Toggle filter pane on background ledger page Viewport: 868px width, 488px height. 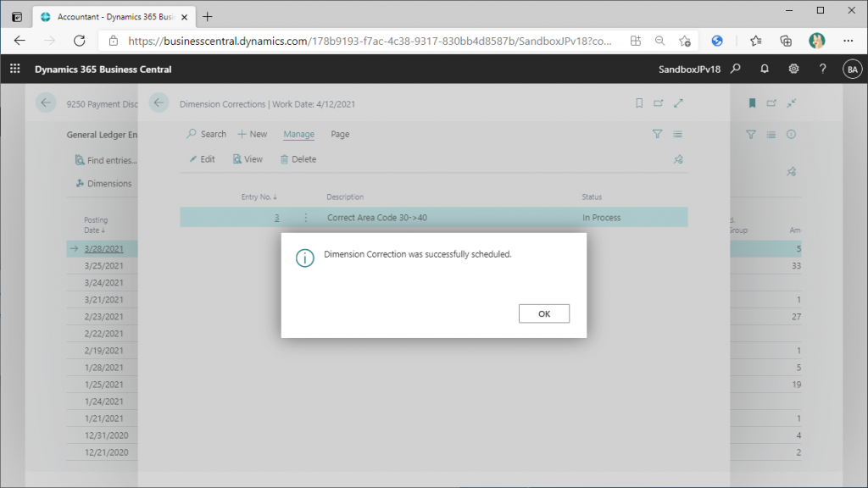(x=751, y=134)
